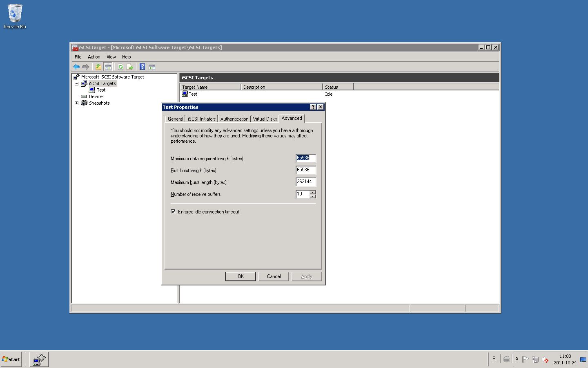Click OK in Test Properties dialog
The width and height of the screenshot is (588, 368).
click(x=241, y=276)
